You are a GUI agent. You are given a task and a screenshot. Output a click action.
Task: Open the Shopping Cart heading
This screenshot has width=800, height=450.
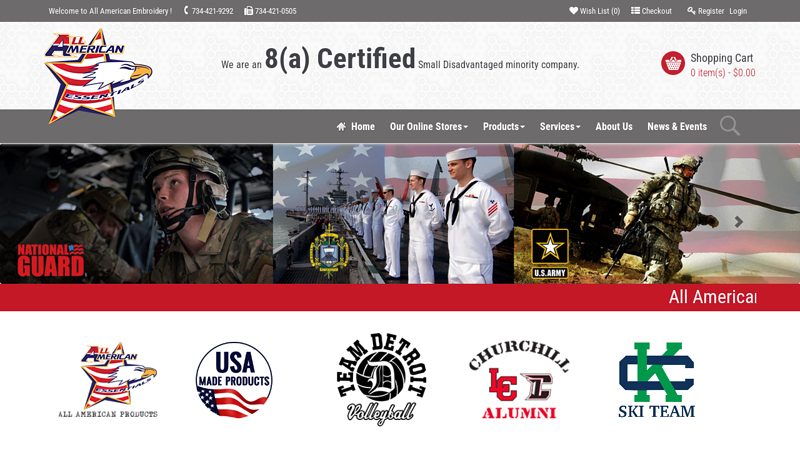(x=721, y=58)
